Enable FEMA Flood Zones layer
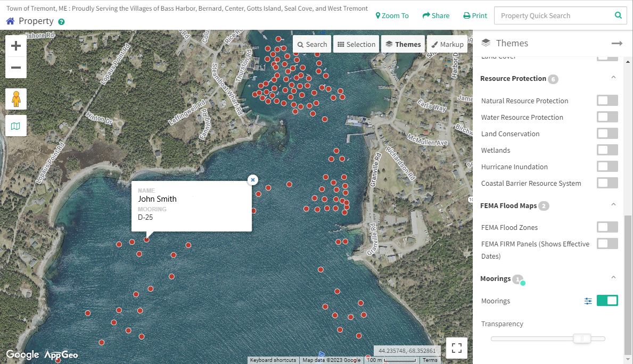 click(x=607, y=227)
